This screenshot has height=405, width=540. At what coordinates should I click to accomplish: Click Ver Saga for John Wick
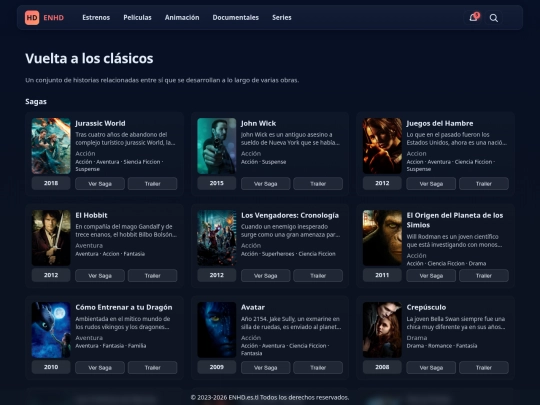click(x=266, y=184)
